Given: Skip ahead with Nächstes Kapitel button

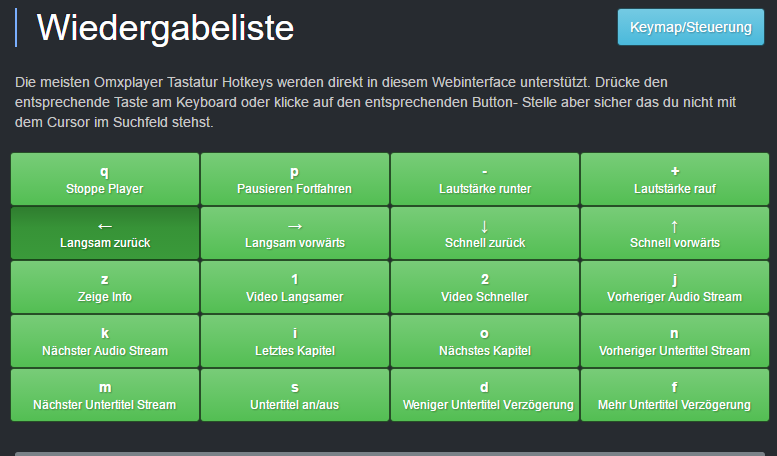Looking at the screenshot, I should click(x=485, y=341).
